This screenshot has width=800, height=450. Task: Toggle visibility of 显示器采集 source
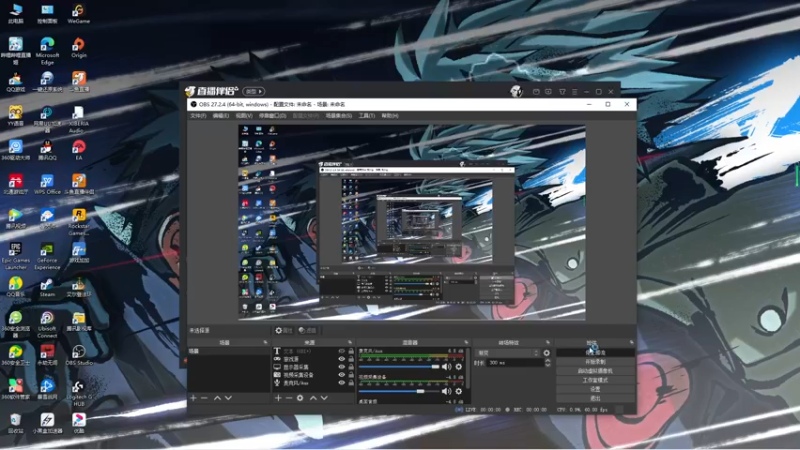click(x=341, y=367)
